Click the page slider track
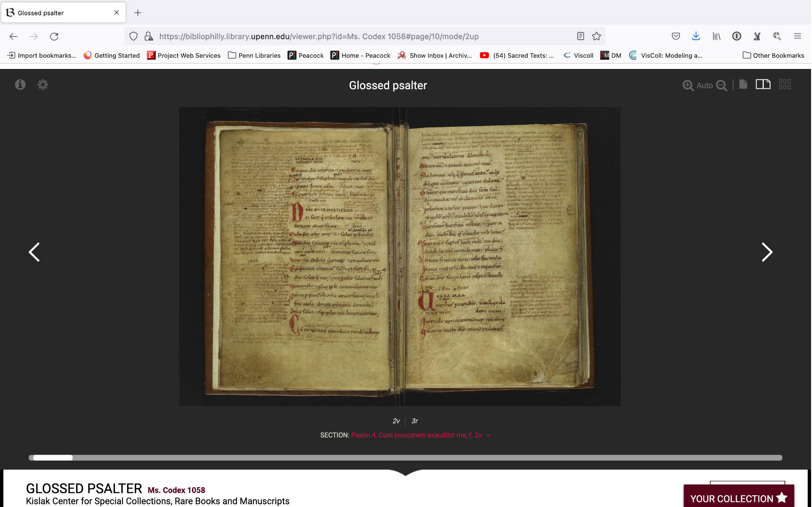The image size is (812, 507). (x=406, y=458)
